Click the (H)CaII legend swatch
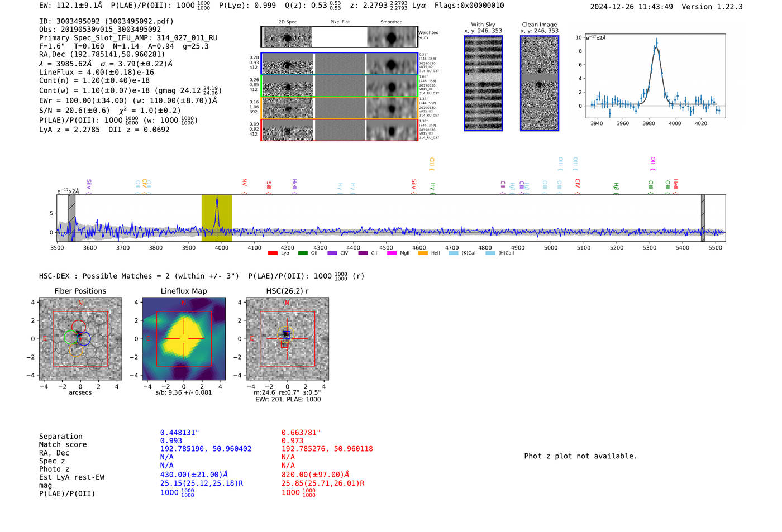Image resolution: width=782 pixels, height=532 pixels. point(490,253)
